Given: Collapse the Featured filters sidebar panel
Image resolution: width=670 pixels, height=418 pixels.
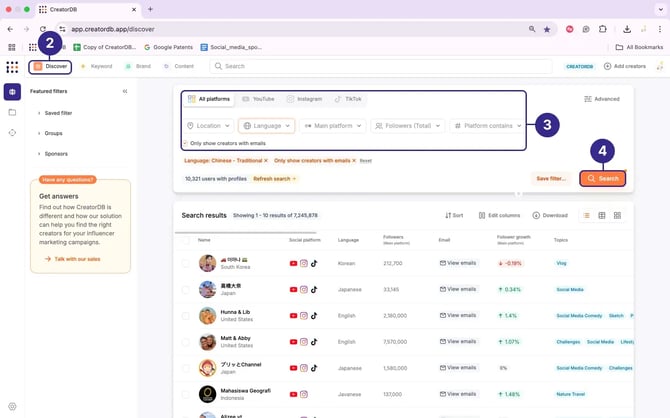Looking at the screenshot, I should (x=125, y=91).
